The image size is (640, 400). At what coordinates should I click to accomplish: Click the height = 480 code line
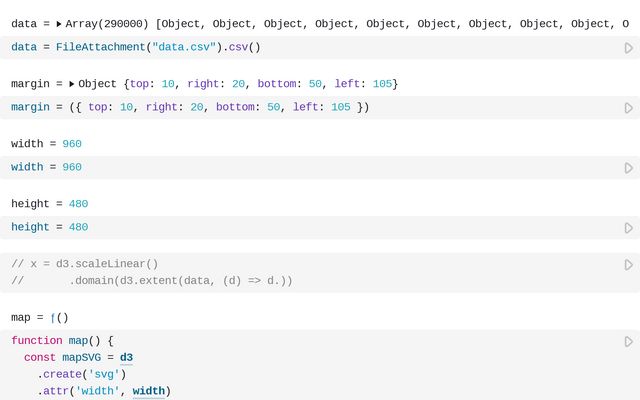click(49, 228)
